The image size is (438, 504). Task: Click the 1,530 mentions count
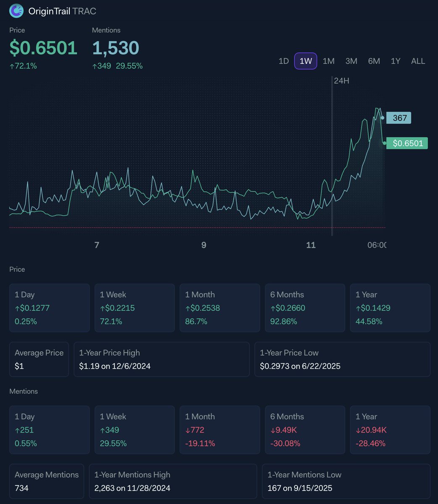116,48
